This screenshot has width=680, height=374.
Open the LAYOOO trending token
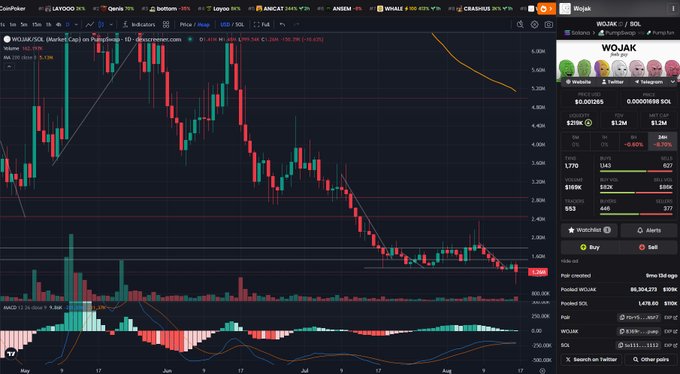(65, 9)
